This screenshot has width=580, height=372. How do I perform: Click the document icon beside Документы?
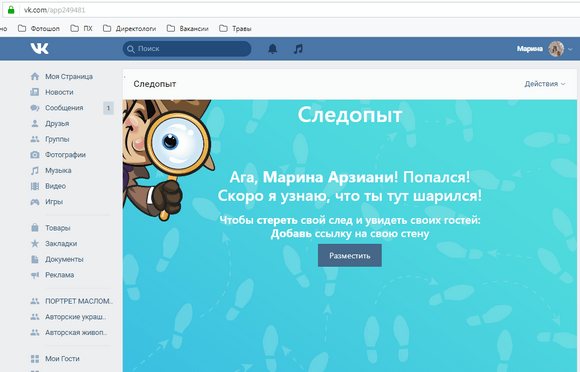pos(35,259)
